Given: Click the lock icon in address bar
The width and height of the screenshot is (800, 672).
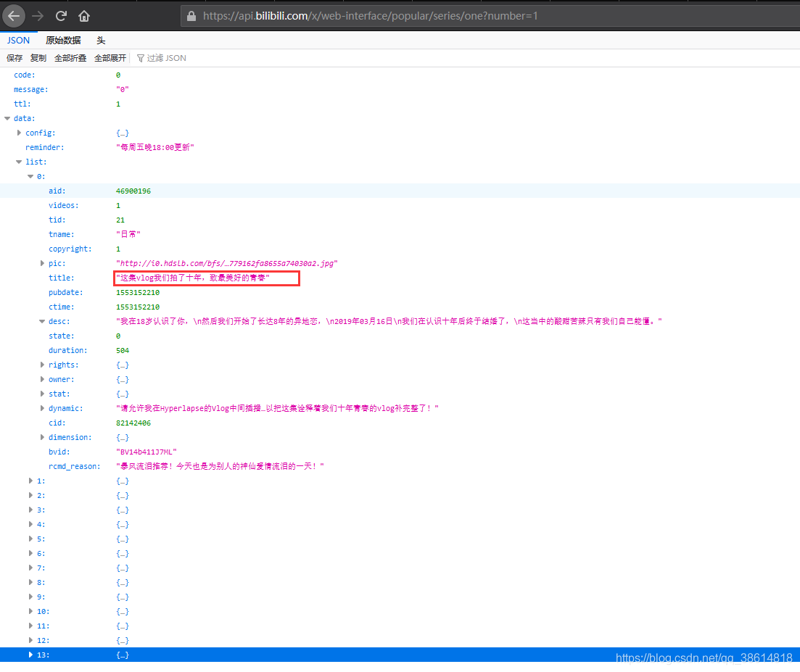Looking at the screenshot, I should pyautogui.click(x=191, y=17).
